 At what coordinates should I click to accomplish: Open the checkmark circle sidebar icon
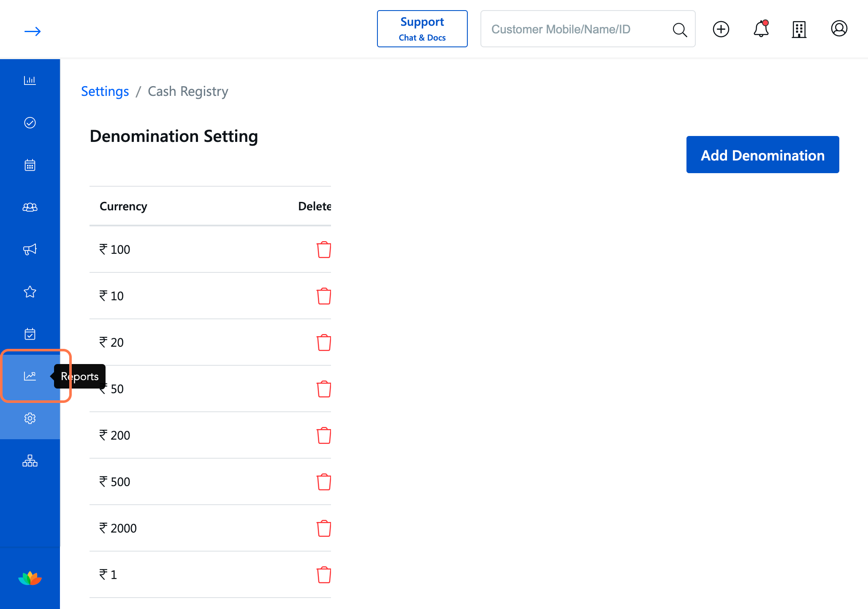click(30, 122)
